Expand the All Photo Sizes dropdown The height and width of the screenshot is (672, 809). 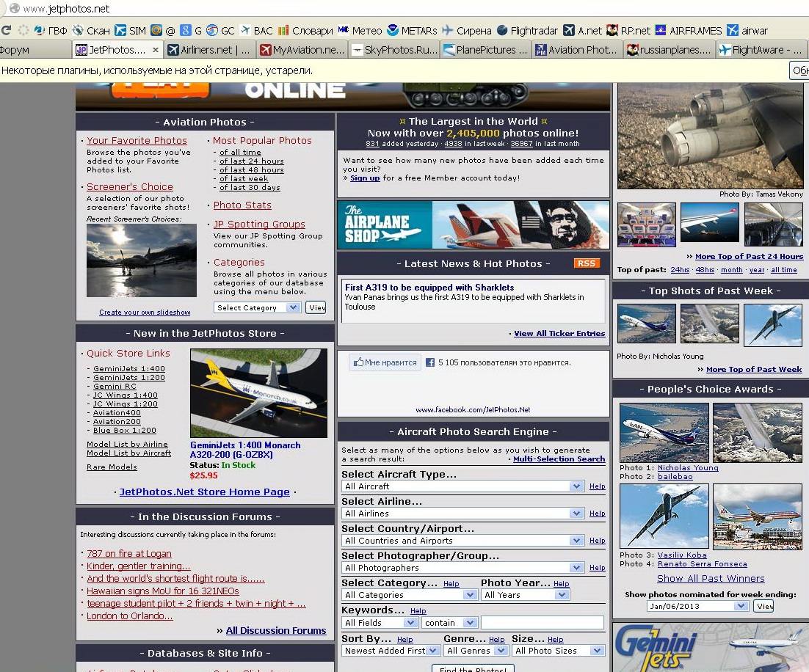click(x=558, y=651)
